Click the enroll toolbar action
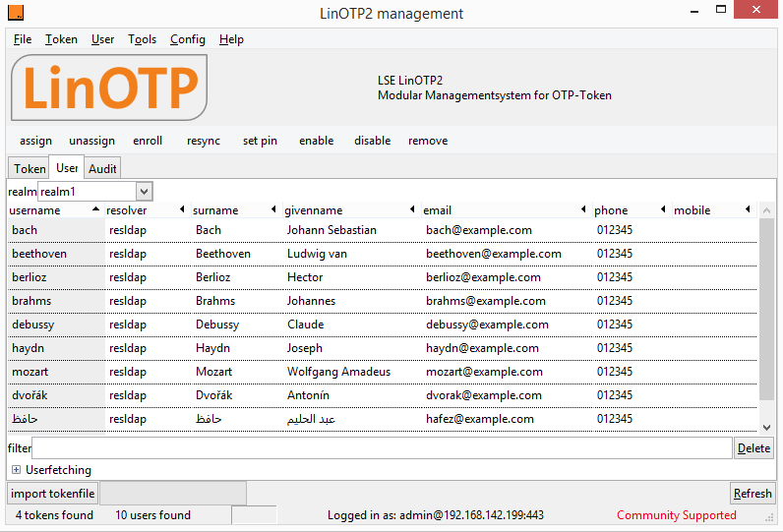This screenshot has height=532, width=783. [148, 141]
